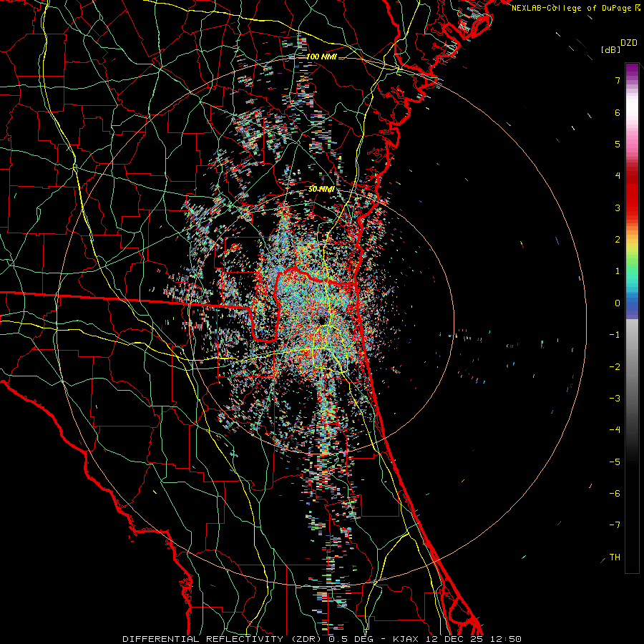Click the ZDR color scale bar
The image size is (644, 644).
pyautogui.click(x=632, y=318)
